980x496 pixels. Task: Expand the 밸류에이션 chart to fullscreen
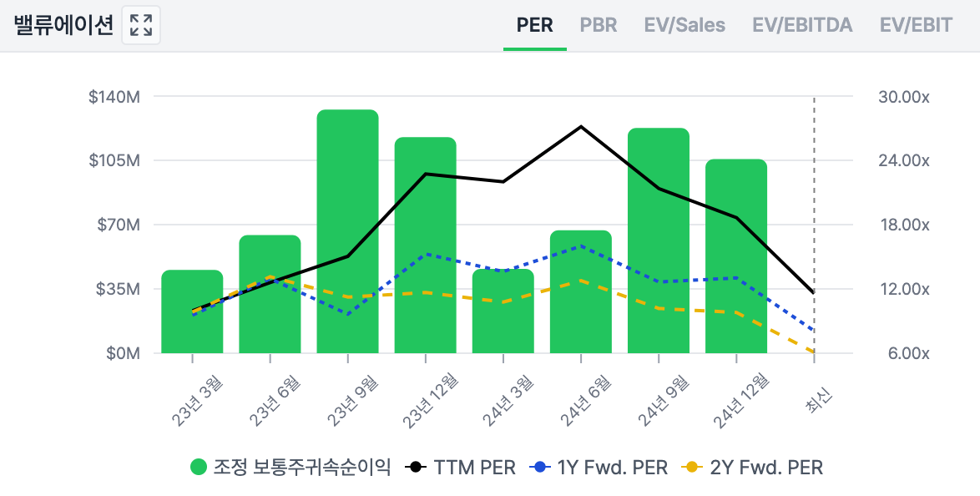pyautogui.click(x=141, y=25)
